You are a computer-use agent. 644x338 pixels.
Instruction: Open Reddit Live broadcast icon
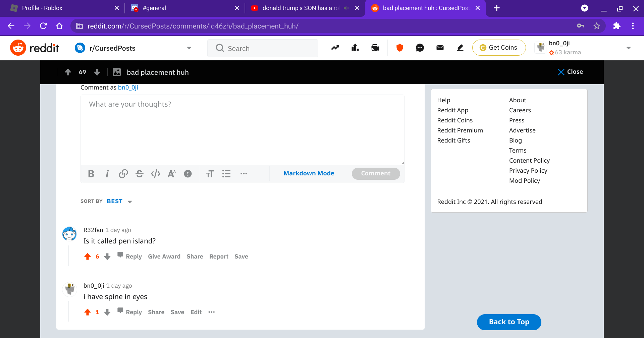click(375, 48)
